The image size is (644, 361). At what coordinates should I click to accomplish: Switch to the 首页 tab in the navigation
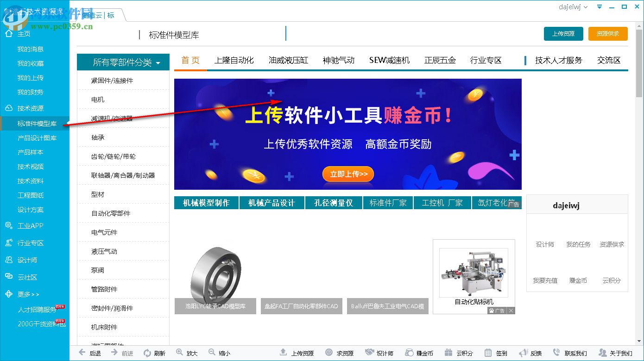click(x=190, y=60)
